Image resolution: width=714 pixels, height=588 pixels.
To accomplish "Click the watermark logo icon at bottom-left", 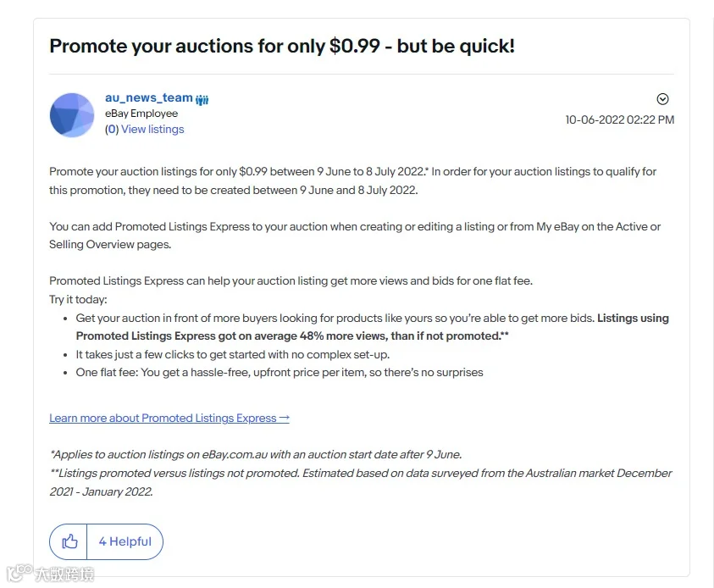I will 19,573.
